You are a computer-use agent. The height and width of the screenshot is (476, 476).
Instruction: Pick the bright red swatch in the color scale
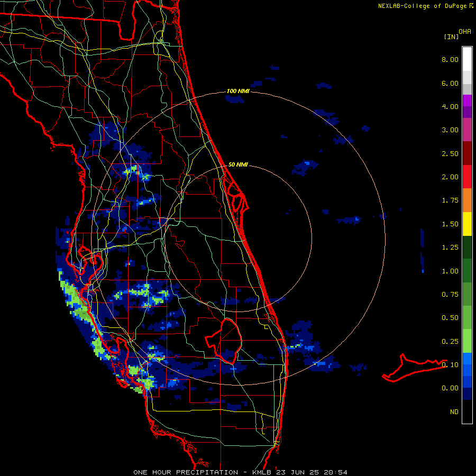pyautogui.click(x=467, y=177)
